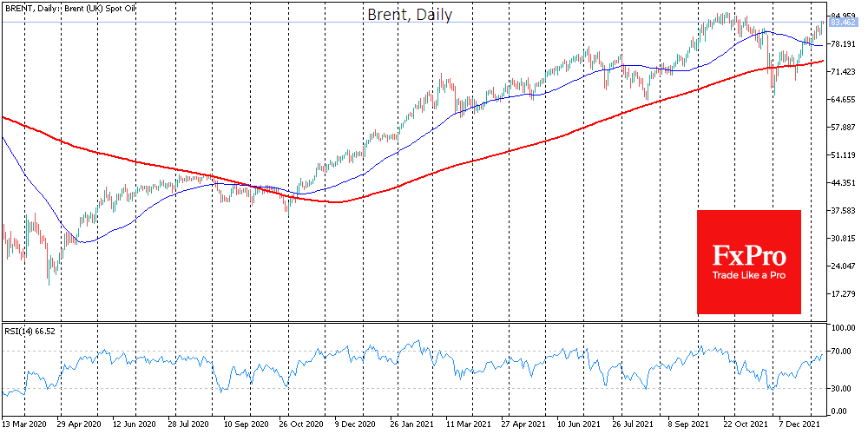Click the 'Brent, Daily' chart title
This screenshot has width=868, height=434.
pyautogui.click(x=409, y=15)
